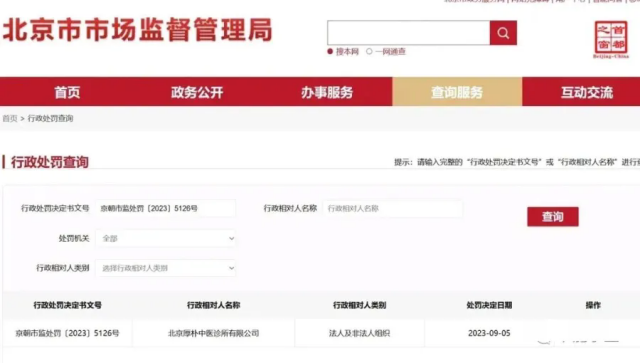Click the red 查询 button
Viewport: 640px width, 363px height.
click(x=553, y=217)
